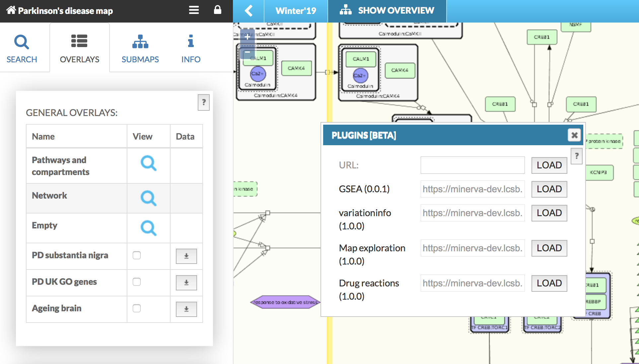Click the lock icon in the header
Viewport: 639px width, 364px height.
217,10
